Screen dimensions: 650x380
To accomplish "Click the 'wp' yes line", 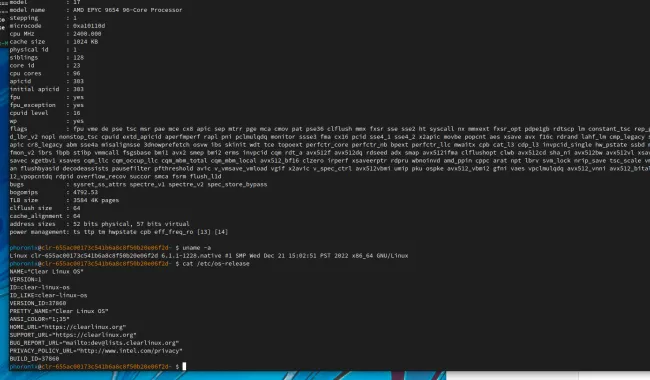I will pyautogui.click(x=47, y=121).
